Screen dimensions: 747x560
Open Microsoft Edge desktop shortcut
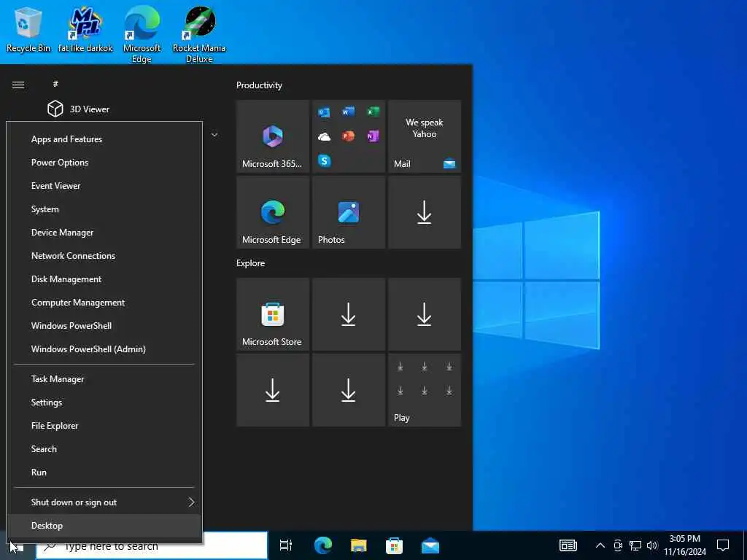[x=142, y=34]
